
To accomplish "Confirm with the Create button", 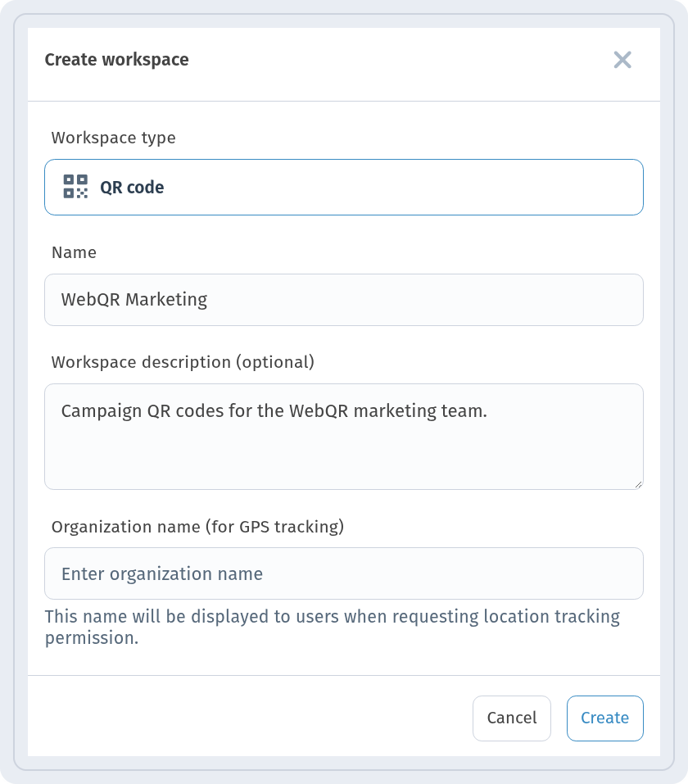I will pos(605,718).
